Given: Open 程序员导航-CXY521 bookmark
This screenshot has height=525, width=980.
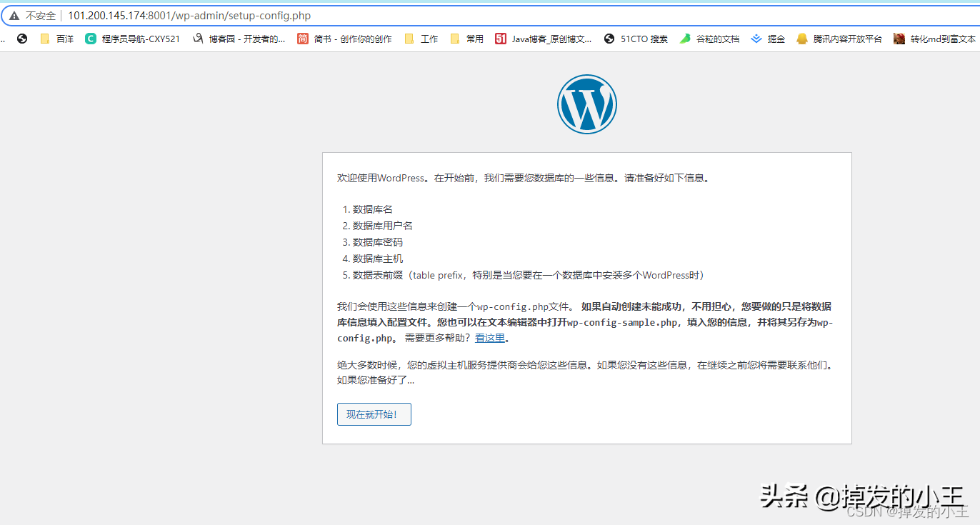Looking at the screenshot, I should (133, 39).
